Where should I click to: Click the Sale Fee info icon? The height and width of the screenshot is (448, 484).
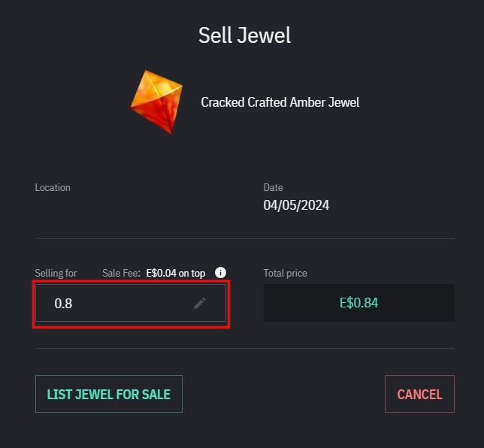[220, 273]
